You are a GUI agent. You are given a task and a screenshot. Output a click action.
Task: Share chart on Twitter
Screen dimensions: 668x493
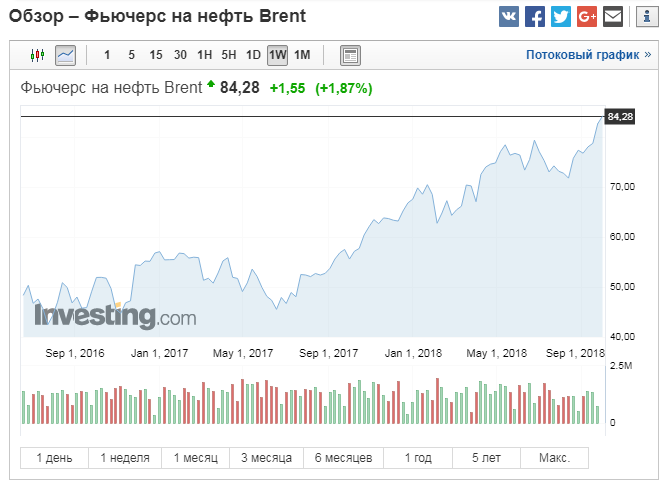[x=561, y=17]
